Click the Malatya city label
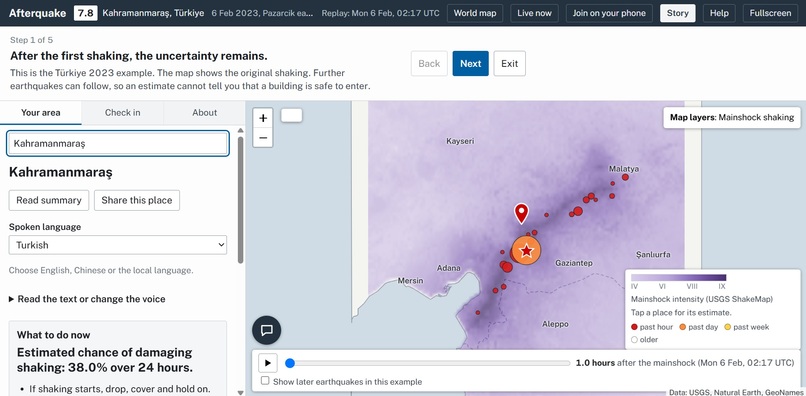 624,168
